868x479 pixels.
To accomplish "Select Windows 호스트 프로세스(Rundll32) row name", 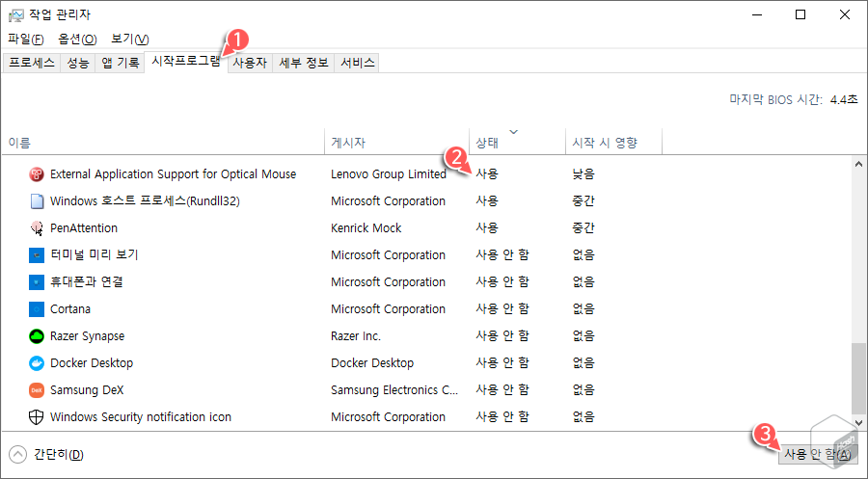I will point(145,201).
